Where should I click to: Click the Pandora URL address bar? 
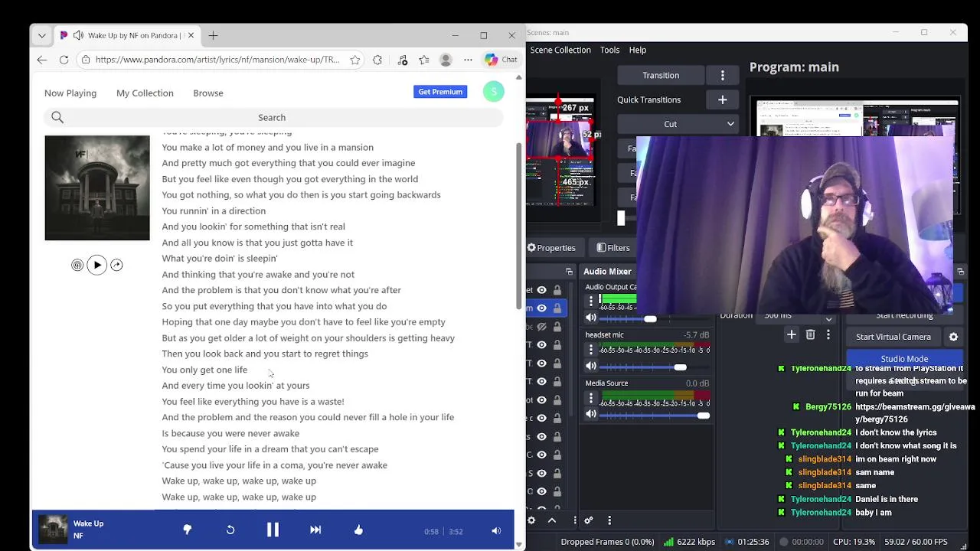click(217, 60)
